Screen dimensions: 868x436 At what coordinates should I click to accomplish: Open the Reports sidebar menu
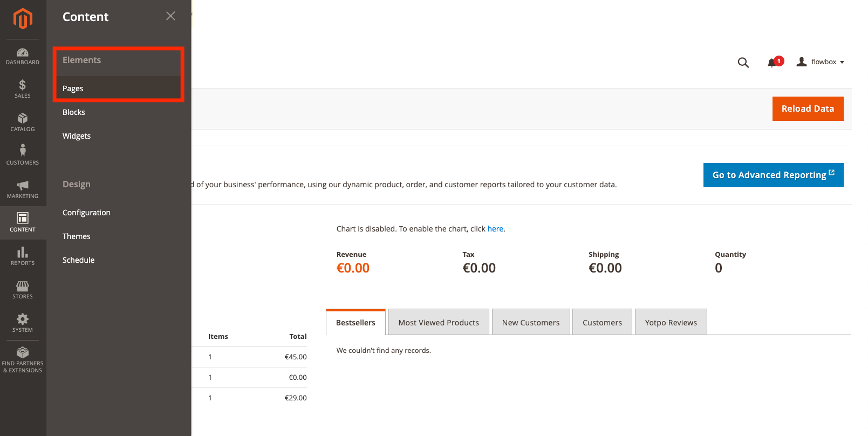[23, 256]
